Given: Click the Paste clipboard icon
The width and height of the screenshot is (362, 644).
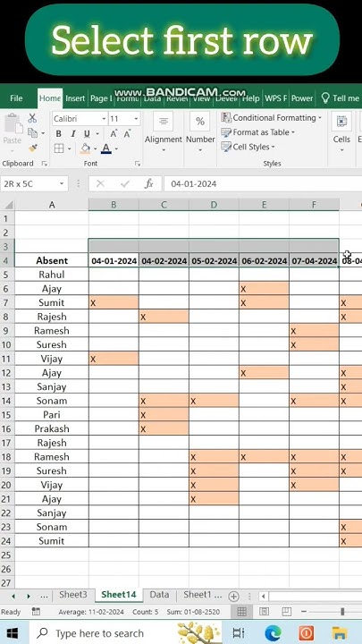Looking at the screenshot, I should point(12,123).
